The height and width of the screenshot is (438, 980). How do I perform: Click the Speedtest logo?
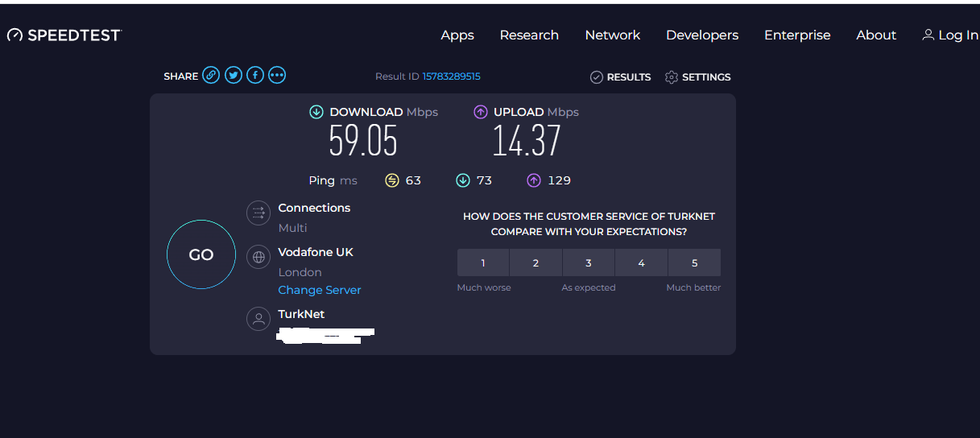pos(64,35)
